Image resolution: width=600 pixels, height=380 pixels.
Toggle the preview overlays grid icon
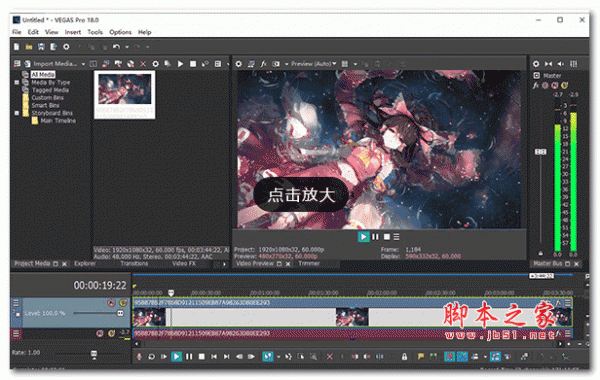(x=345, y=64)
